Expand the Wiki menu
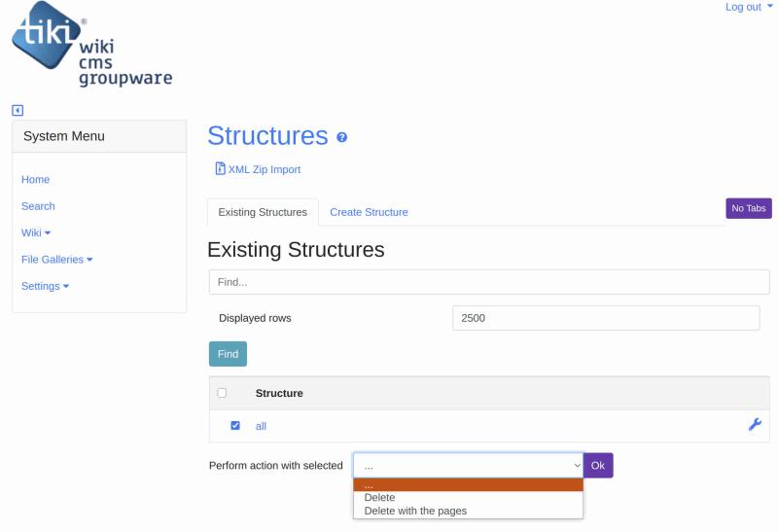778x532 pixels. (x=36, y=232)
